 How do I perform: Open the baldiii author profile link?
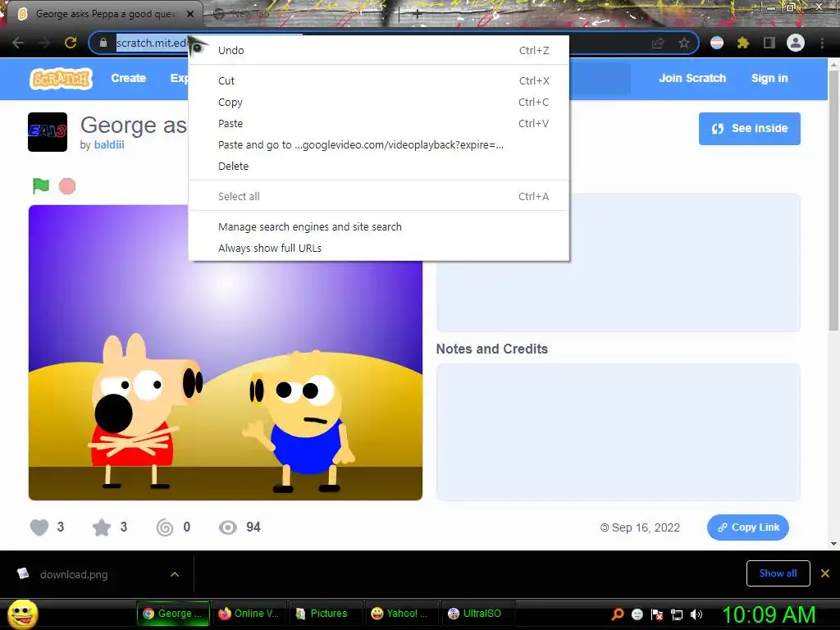[109, 144]
